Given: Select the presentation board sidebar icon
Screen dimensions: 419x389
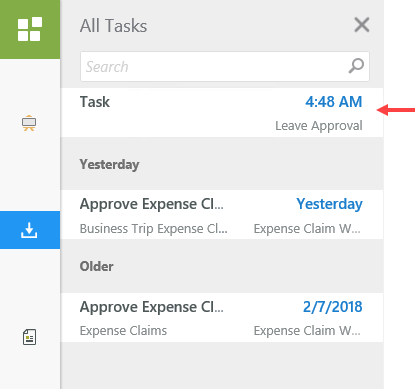Looking at the screenshot, I should 29,123.
